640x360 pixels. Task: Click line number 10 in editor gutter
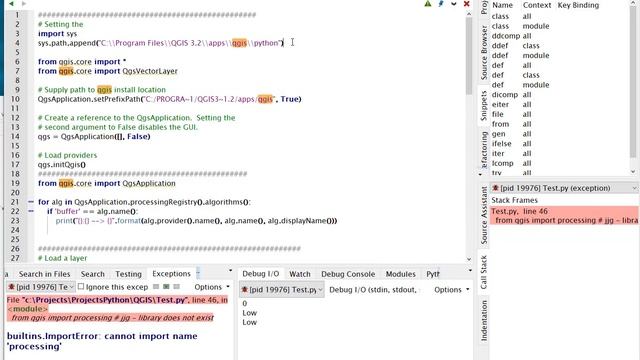15,99
